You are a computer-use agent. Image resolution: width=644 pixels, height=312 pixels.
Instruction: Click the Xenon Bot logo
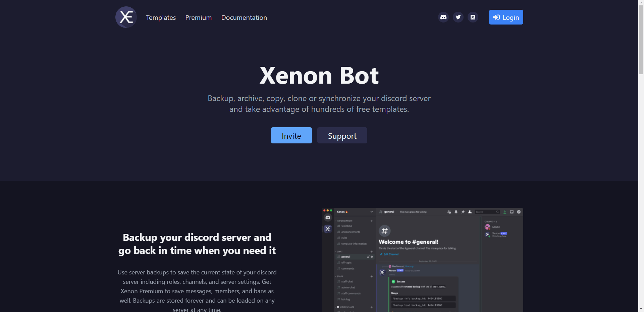coord(126,17)
